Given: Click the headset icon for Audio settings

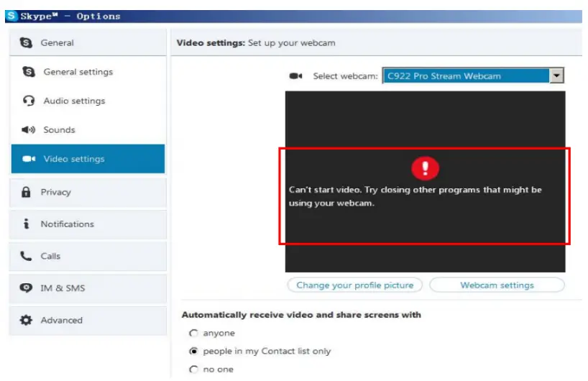Looking at the screenshot, I should point(29,101).
